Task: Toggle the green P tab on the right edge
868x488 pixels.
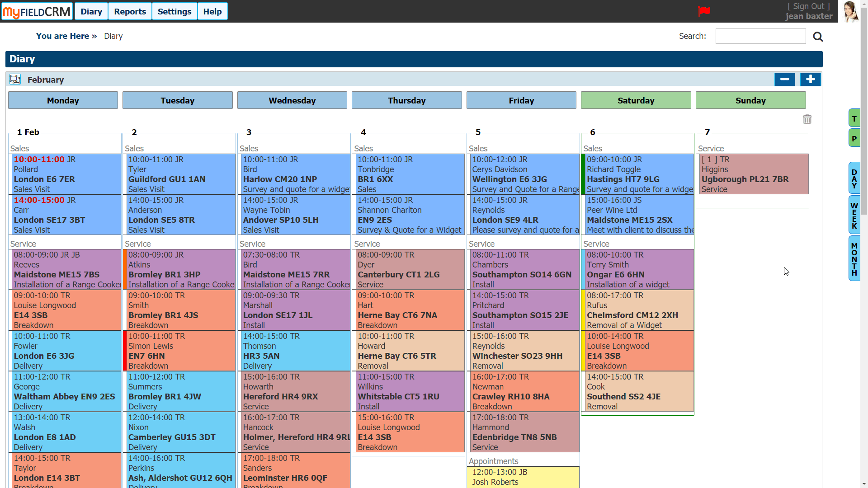Action: coord(854,138)
